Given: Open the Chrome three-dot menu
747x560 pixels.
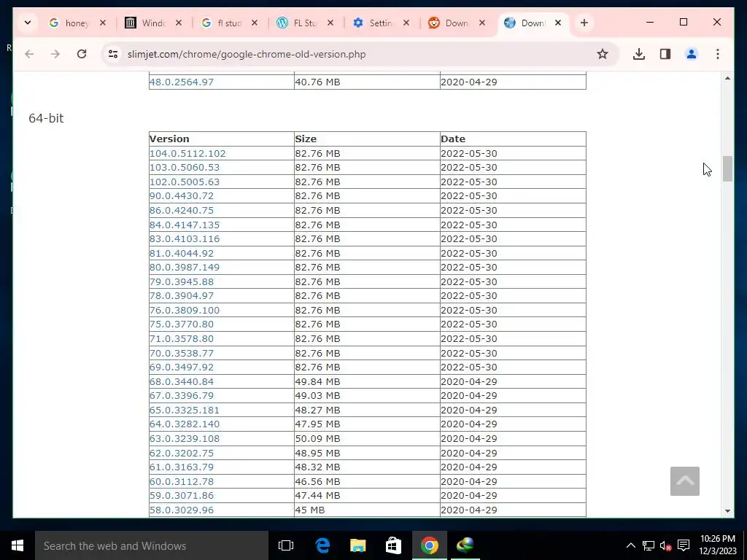Looking at the screenshot, I should (718, 54).
